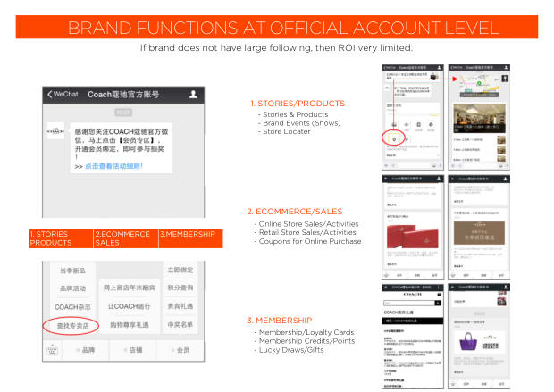
Task: Click the '1. STORIES/PRODUCTS' heading
Action: click(298, 104)
